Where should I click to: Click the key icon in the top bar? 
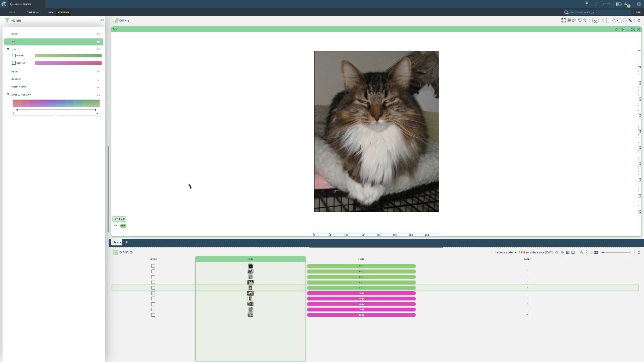point(627,4)
